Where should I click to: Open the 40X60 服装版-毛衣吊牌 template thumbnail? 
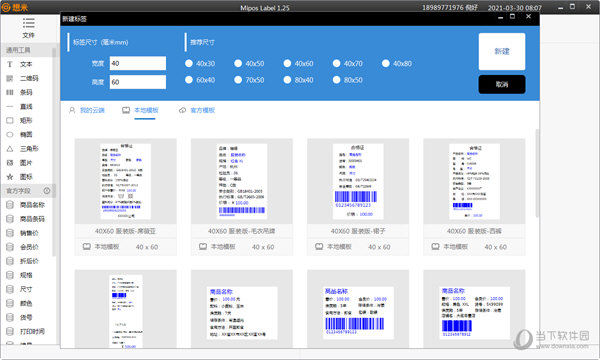242,181
